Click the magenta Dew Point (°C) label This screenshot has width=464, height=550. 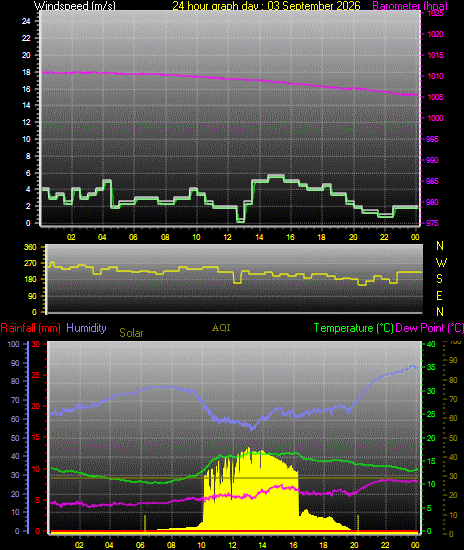pos(430,328)
